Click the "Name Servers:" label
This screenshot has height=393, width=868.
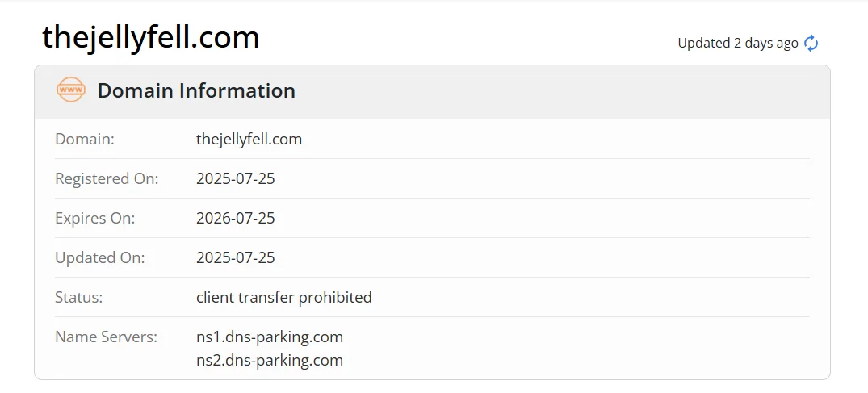click(x=106, y=337)
